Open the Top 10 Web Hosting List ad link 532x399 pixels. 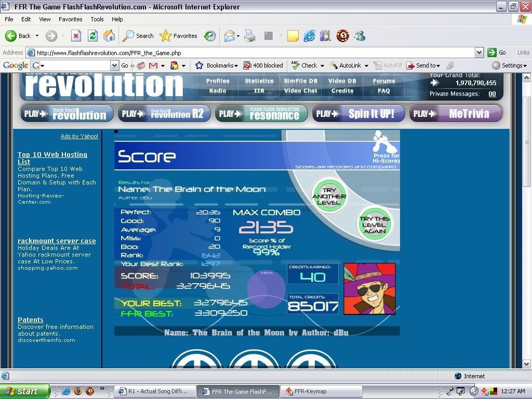[52, 158]
